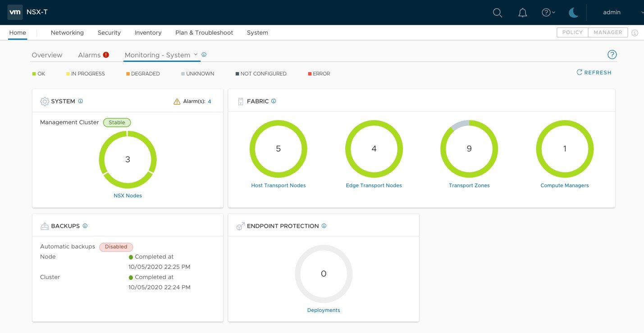The height and width of the screenshot is (333, 644).
Task: Click the Fabric panel info icon
Action: pyautogui.click(x=274, y=101)
